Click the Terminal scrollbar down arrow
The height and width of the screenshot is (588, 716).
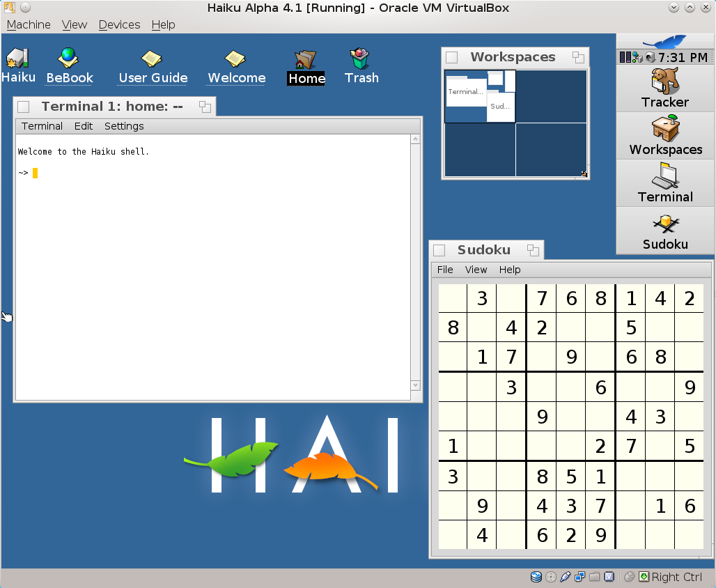pyautogui.click(x=416, y=385)
